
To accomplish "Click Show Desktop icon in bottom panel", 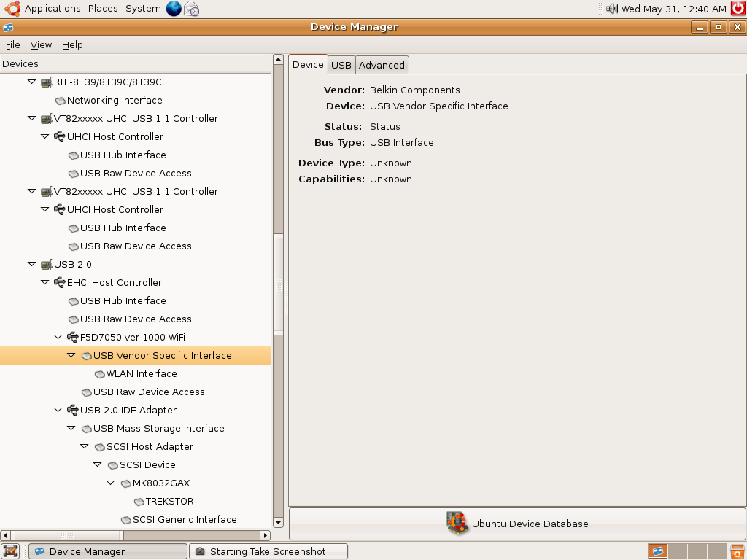I will pyautogui.click(x=10, y=551).
